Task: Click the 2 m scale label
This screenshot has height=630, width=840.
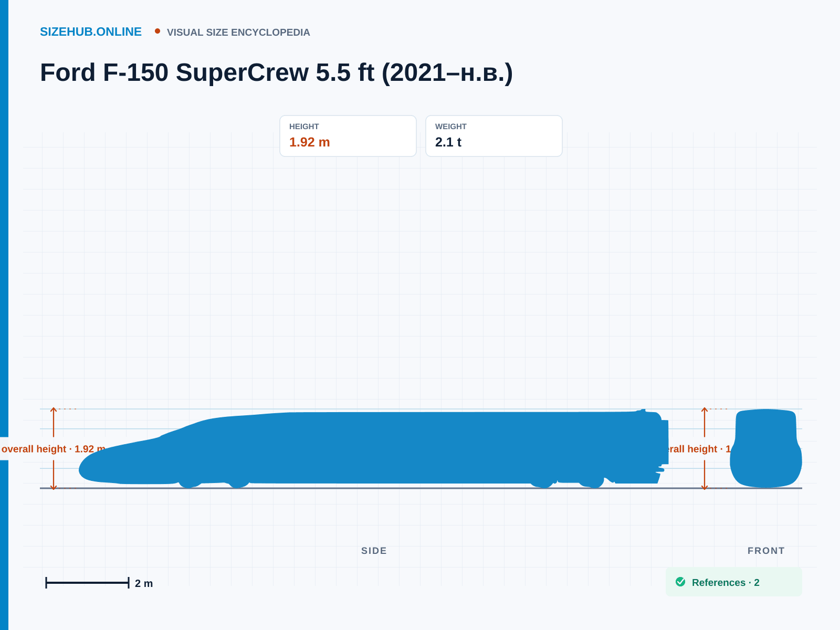Action: 144,583
